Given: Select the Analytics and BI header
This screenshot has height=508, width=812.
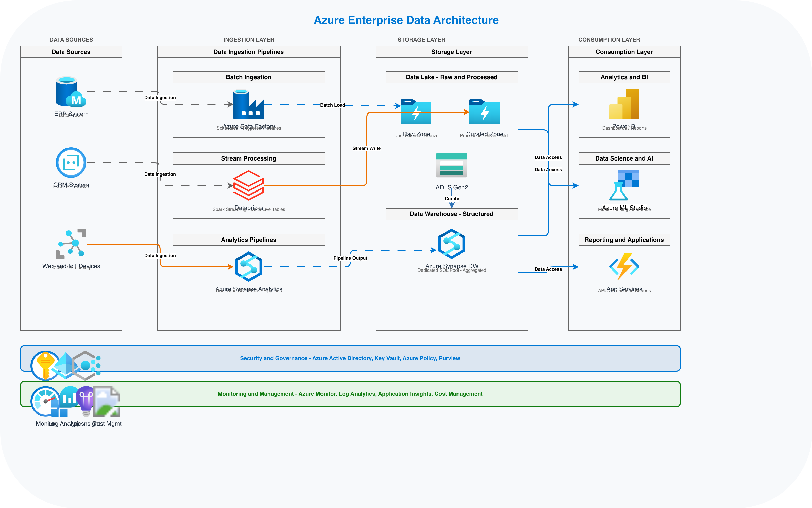Looking at the screenshot, I should [624, 77].
